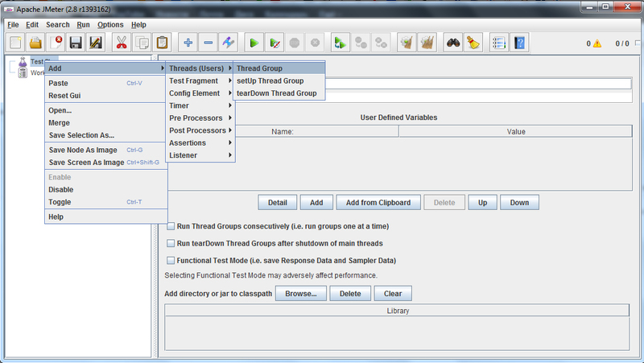Click Browse... for classpath
644x363 pixels.
[x=300, y=294]
